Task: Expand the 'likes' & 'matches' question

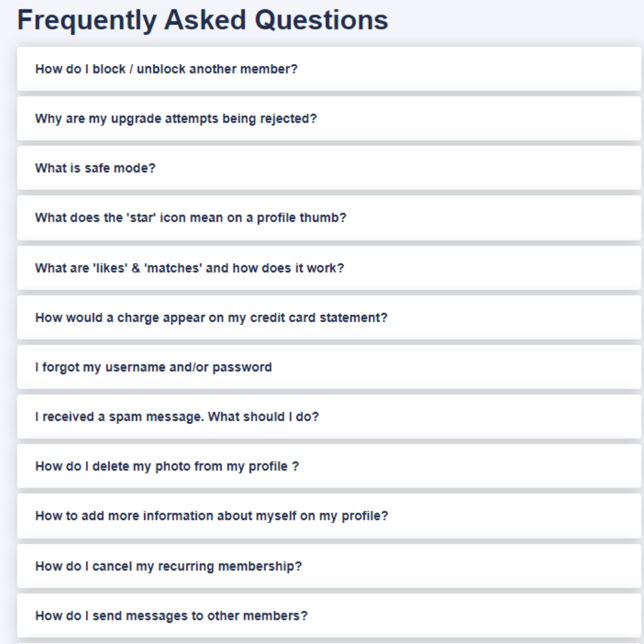Action: coord(189,269)
